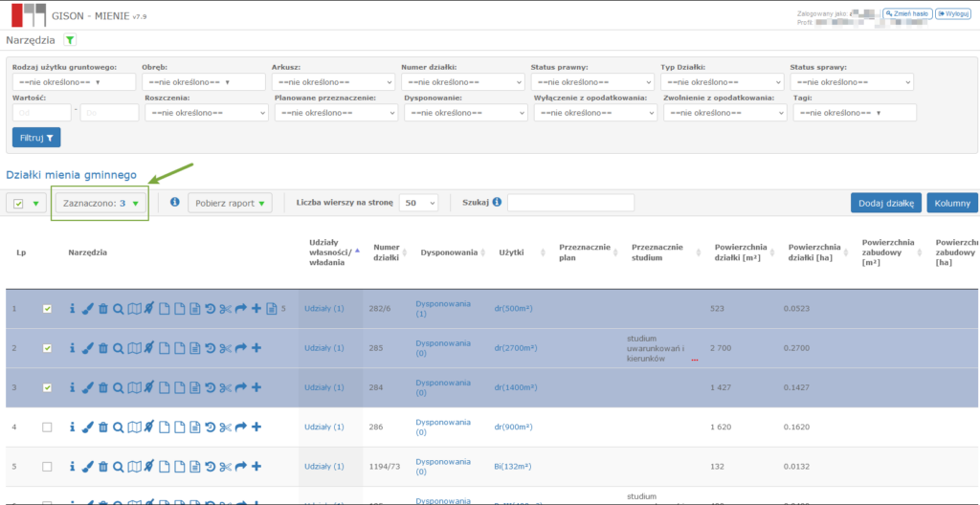Click the Szukaj search input field

tap(570, 203)
